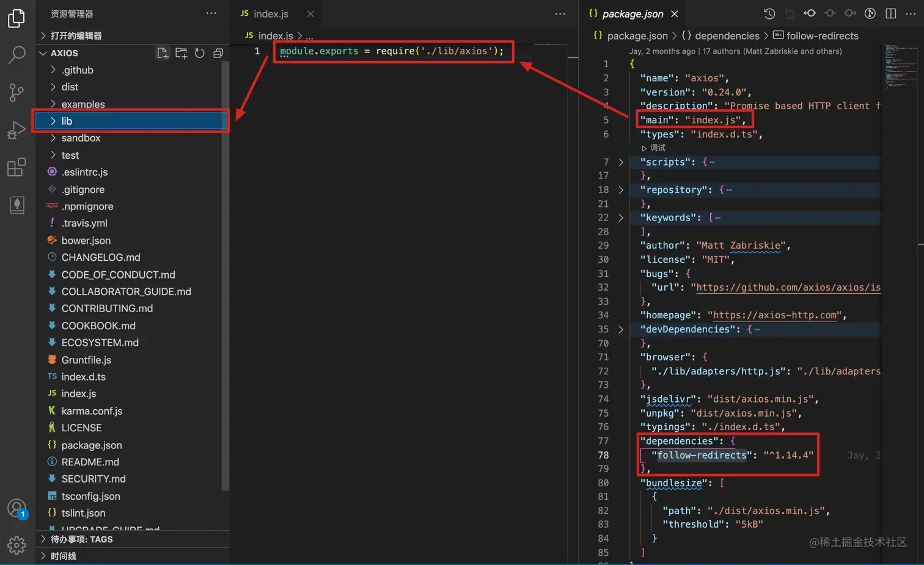Click New File icon in AXIOS header
This screenshot has height=565, width=924.
163,53
